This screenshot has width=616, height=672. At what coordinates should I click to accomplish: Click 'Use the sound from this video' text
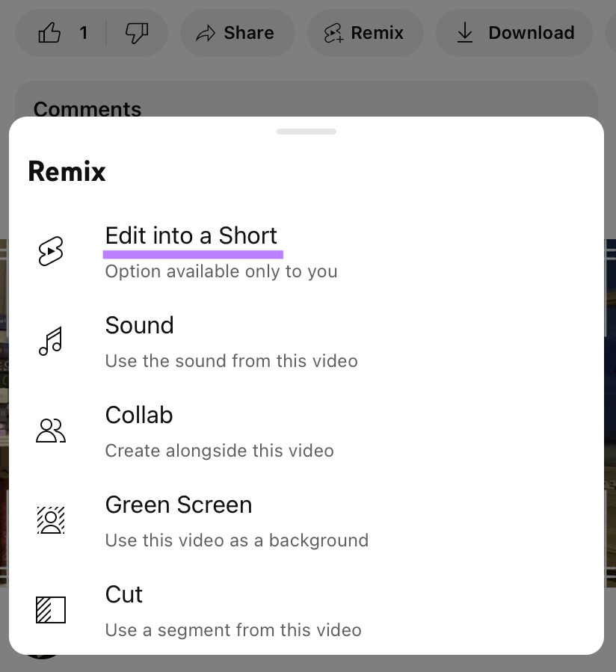pos(232,361)
